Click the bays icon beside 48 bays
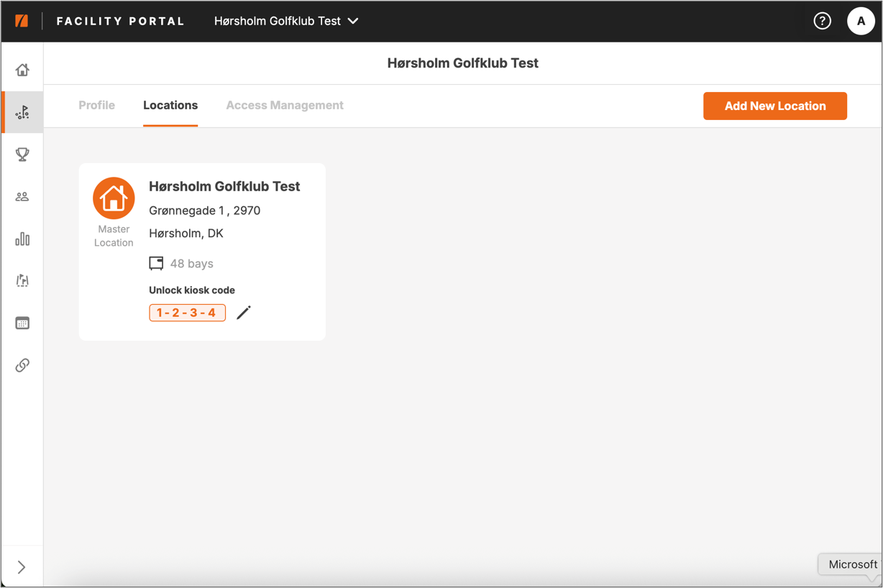The height and width of the screenshot is (588, 883). (x=156, y=263)
